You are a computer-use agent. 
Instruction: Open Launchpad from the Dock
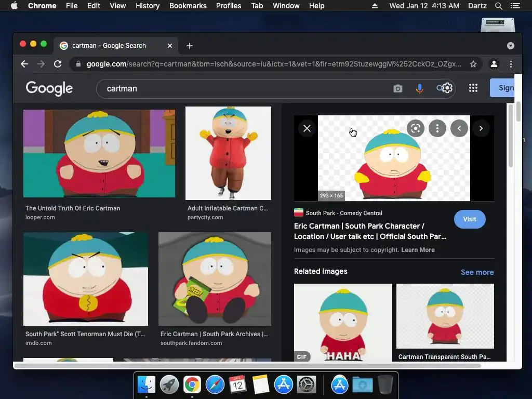(169, 385)
